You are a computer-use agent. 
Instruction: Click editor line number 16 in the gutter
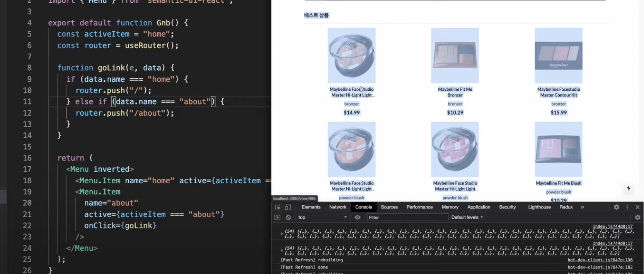[27, 158]
